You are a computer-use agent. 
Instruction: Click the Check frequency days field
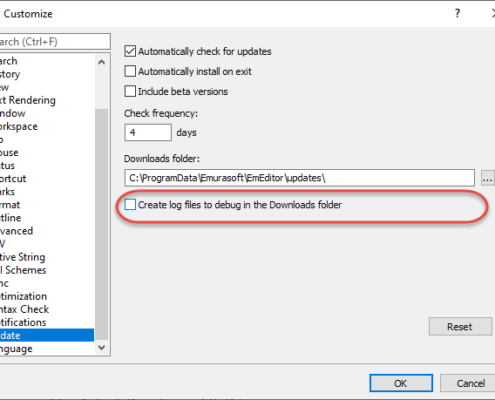click(x=148, y=133)
